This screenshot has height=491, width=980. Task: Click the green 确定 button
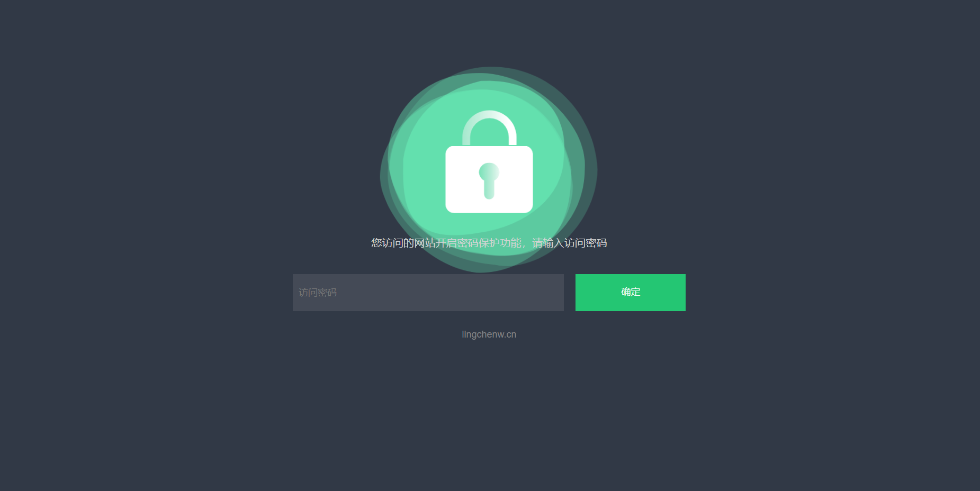(x=630, y=293)
